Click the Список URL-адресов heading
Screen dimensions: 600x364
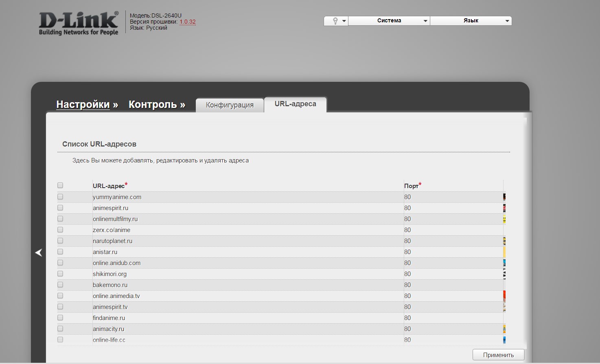(99, 144)
